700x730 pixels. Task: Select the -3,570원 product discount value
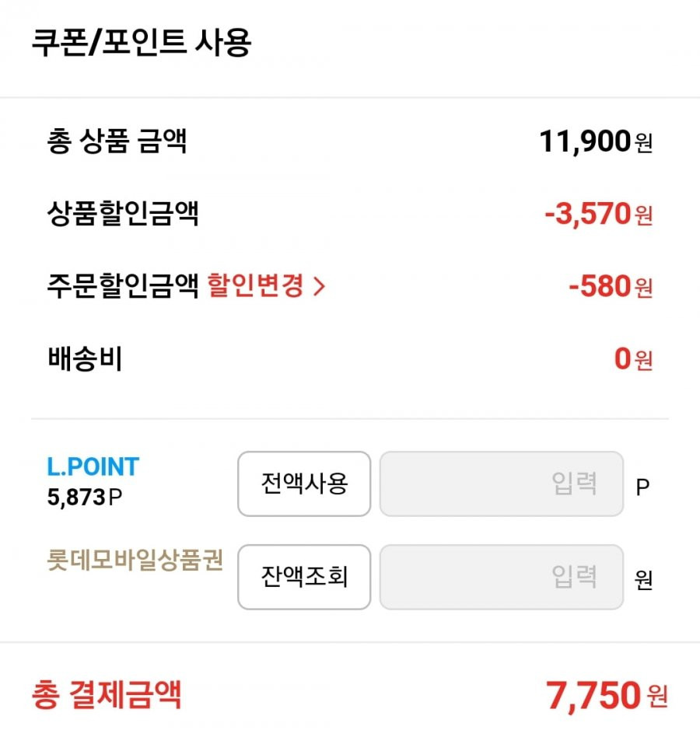599,214
